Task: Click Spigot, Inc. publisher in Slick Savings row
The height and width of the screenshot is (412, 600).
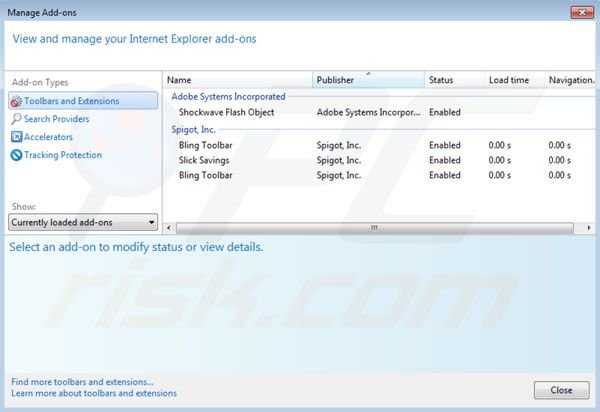Action: click(x=339, y=160)
